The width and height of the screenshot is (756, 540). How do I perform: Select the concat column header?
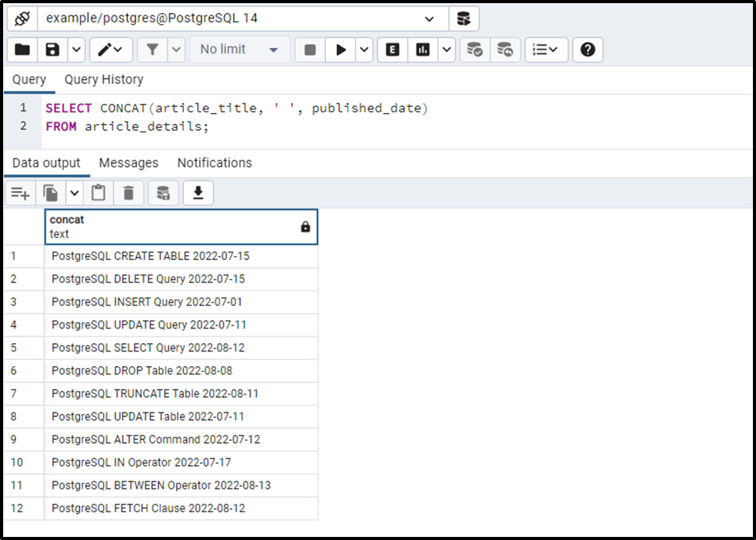pyautogui.click(x=181, y=226)
